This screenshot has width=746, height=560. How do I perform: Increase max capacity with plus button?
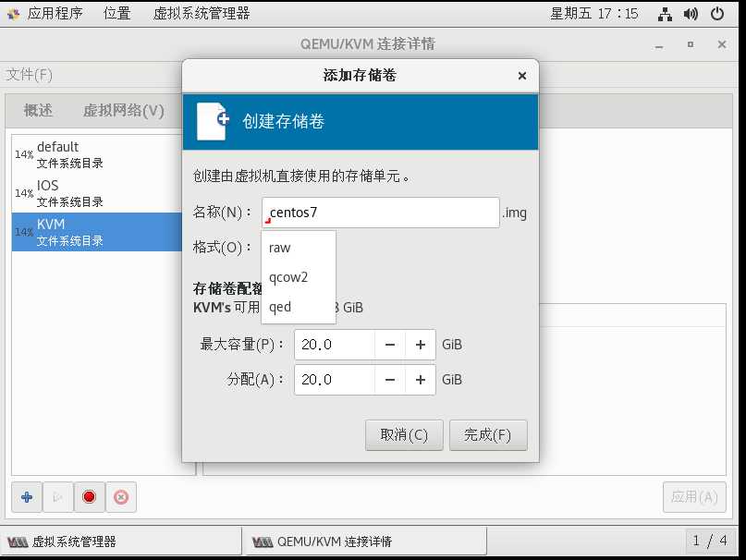tap(420, 345)
